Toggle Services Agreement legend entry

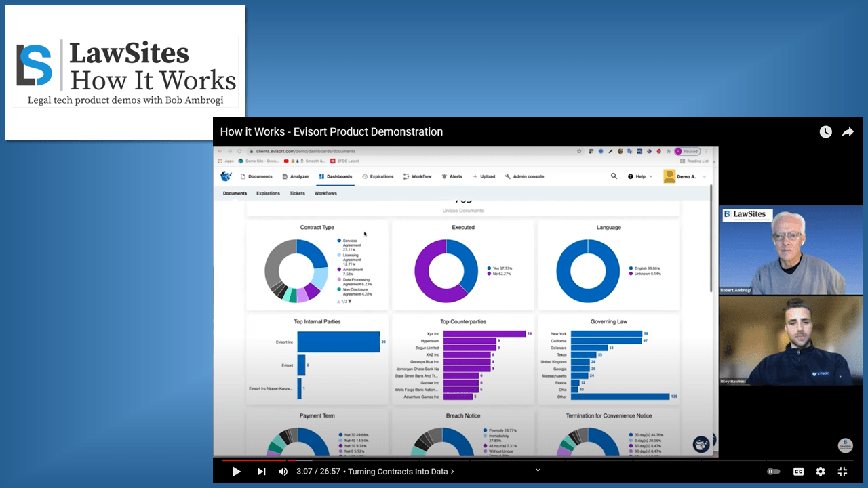tap(350, 245)
